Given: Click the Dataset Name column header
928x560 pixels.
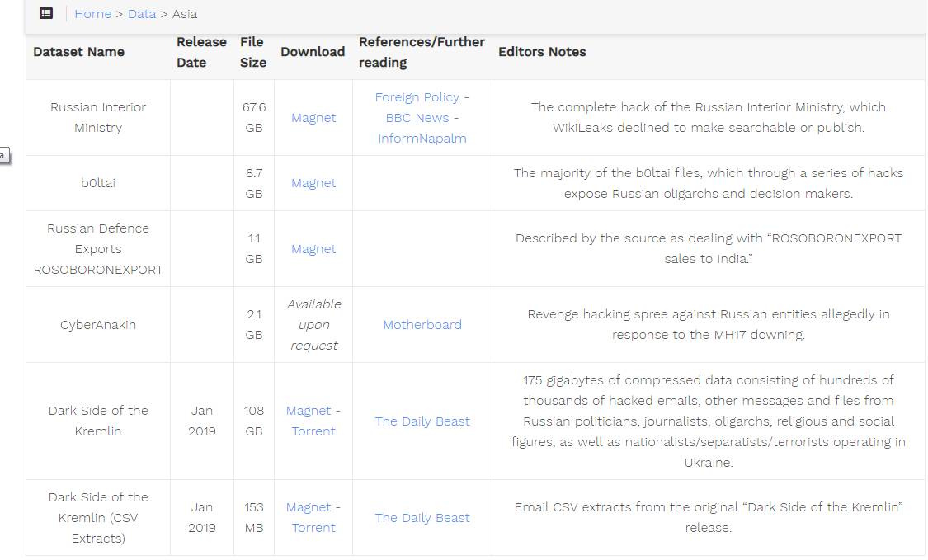Looking at the screenshot, I should (x=78, y=52).
